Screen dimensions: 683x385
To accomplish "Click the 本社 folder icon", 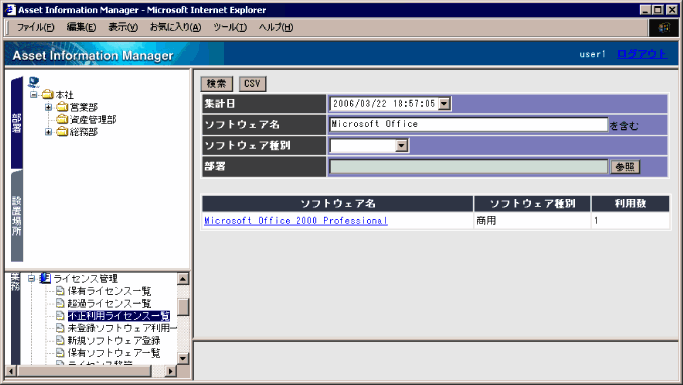I will [47, 95].
